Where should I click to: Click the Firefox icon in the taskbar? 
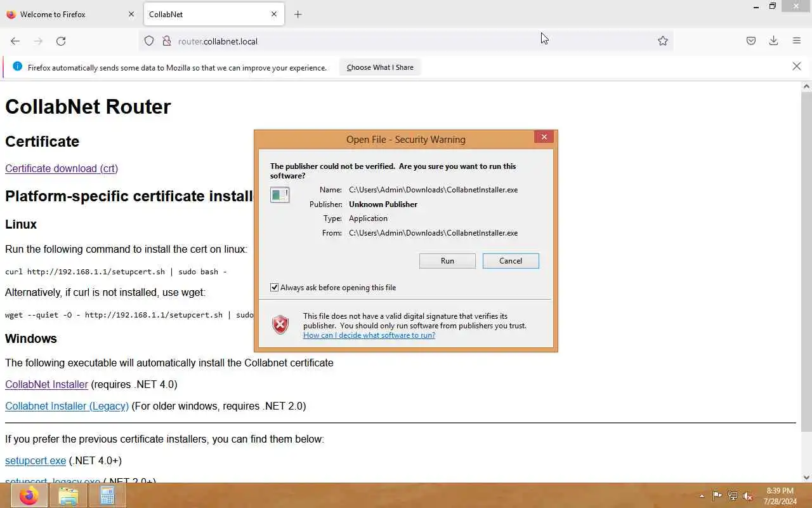(28, 495)
